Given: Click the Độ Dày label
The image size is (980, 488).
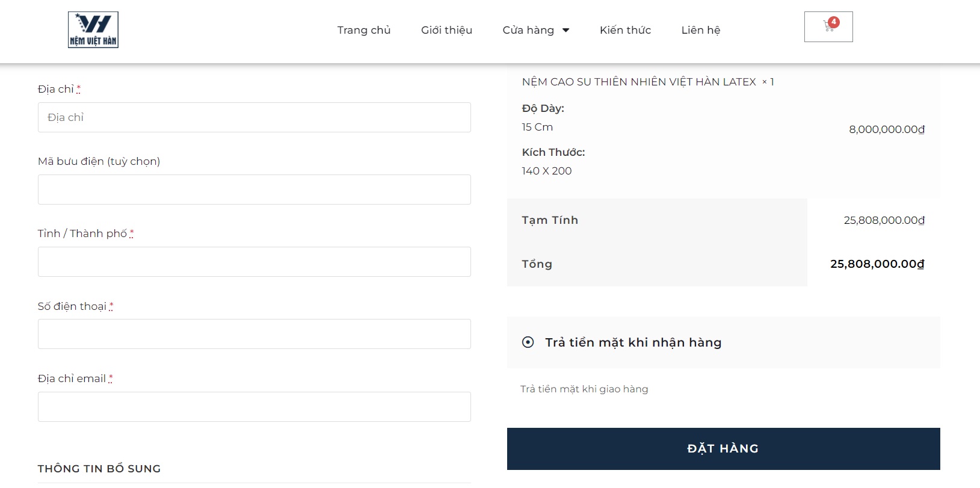Looking at the screenshot, I should pyautogui.click(x=543, y=108).
